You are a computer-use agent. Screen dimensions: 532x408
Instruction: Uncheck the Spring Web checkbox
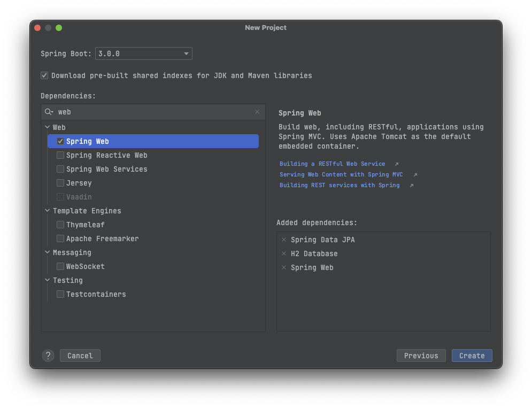(x=60, y=141)
